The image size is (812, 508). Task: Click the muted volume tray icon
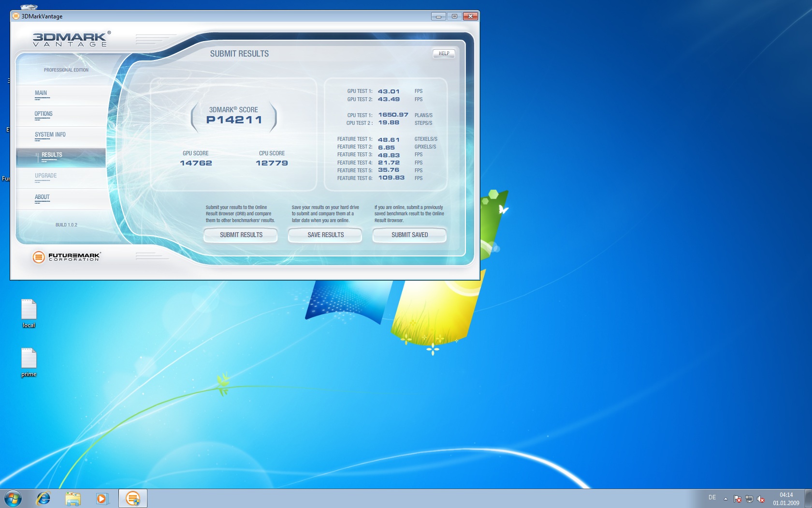point(761,499)
